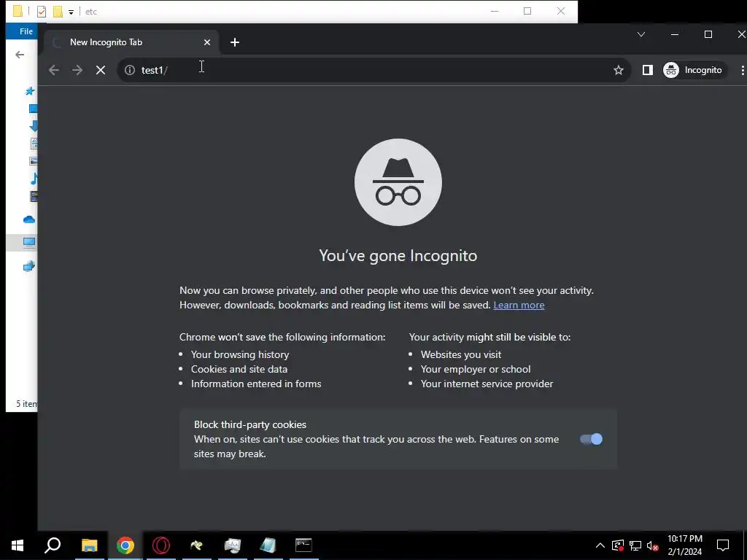Open network status tray icon
The height and width of the screenshot is (560, 747).
(x=635, y=545)
